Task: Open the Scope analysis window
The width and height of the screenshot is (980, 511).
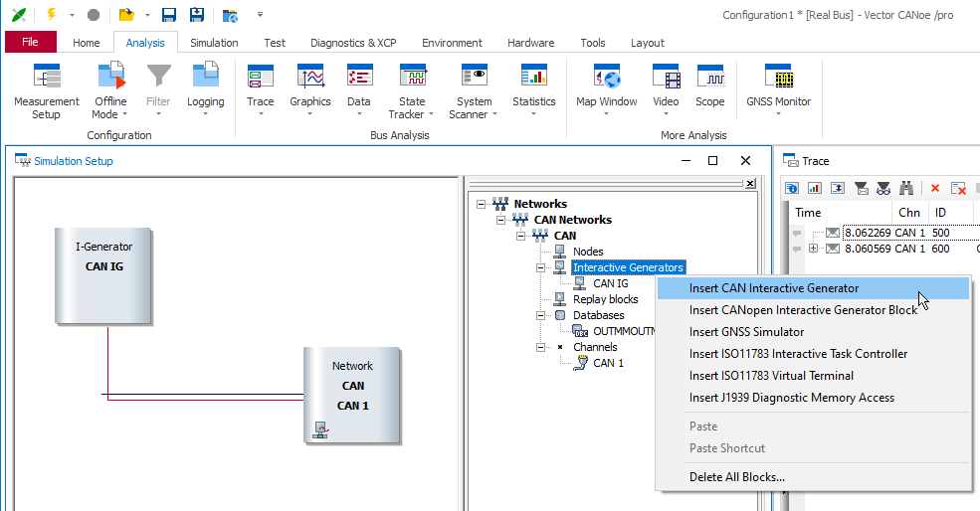Action: [x=709, y=79]
